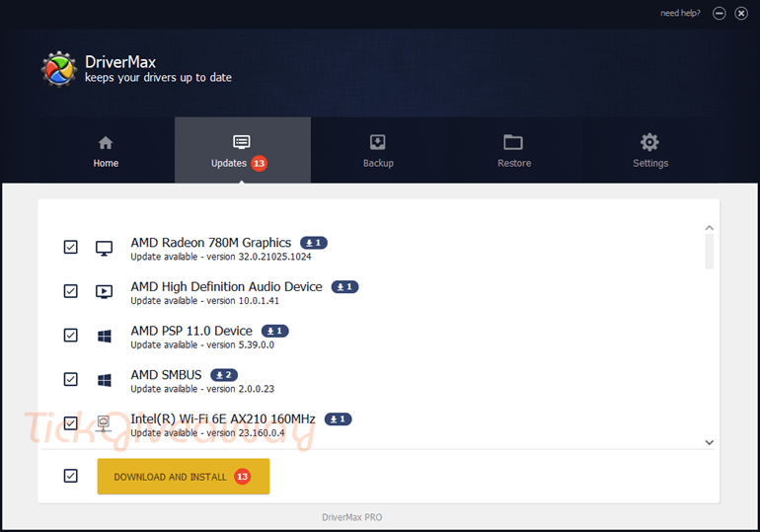Toggle the select-all checkbox beside Download and Install
Viewport: 760px width, 532px height.
(x=71, y=476)
